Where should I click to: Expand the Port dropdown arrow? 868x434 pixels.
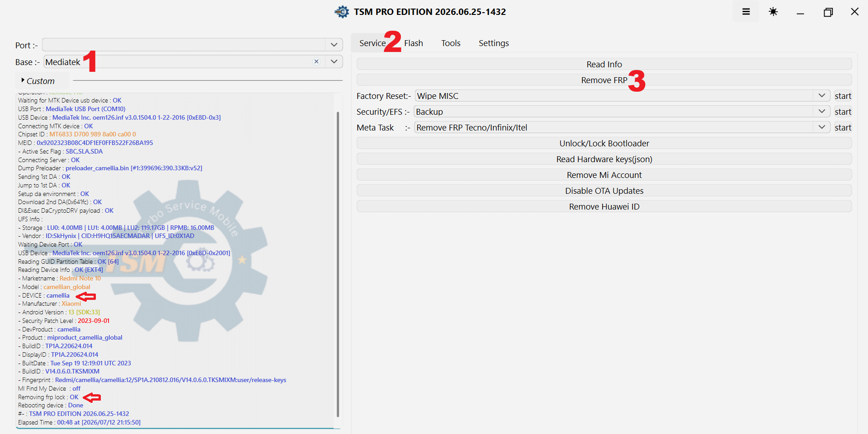334,45
